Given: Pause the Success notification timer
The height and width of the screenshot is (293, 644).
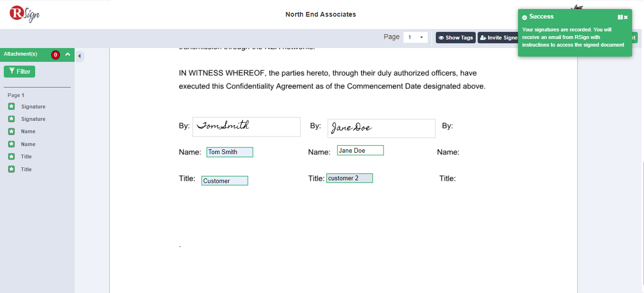Looking at the screenshot, I should [619, 17].
